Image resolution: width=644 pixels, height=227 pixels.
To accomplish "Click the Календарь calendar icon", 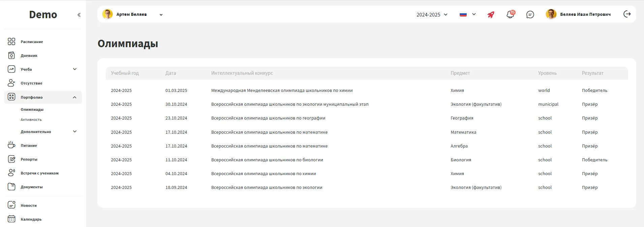I will tap(11, 219).
